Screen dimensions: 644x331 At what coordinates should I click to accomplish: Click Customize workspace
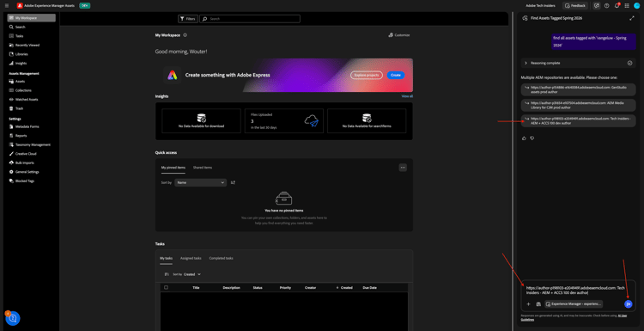point(398,35)
